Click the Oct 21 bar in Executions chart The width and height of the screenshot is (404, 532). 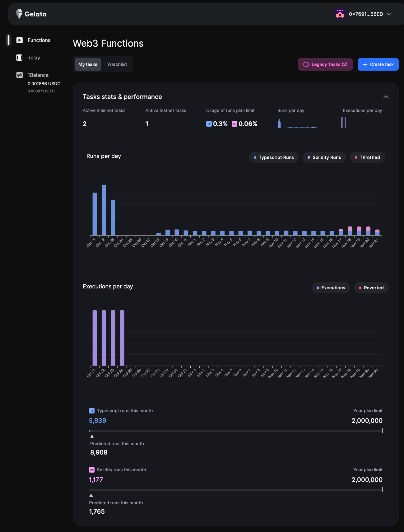(x=95, y=338)
